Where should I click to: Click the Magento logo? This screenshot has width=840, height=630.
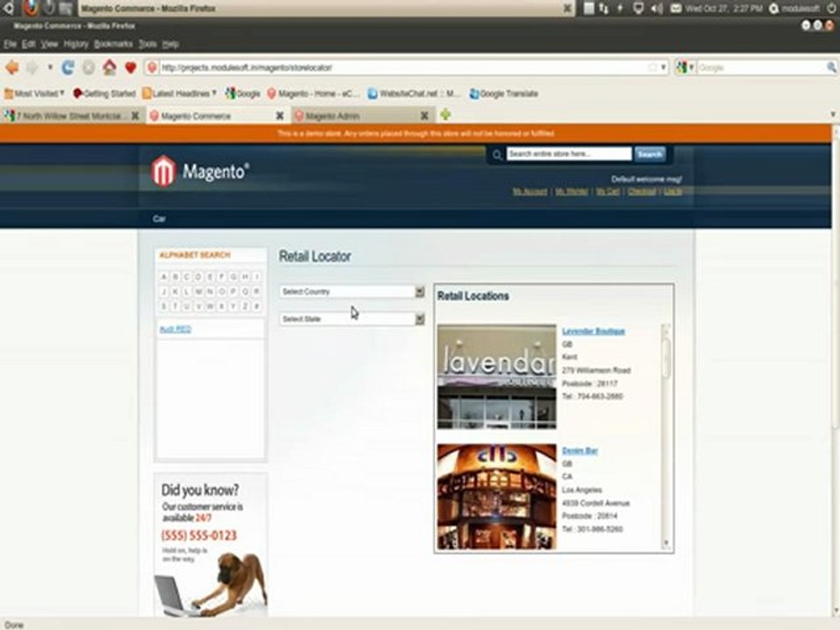(x=199, y=171)
